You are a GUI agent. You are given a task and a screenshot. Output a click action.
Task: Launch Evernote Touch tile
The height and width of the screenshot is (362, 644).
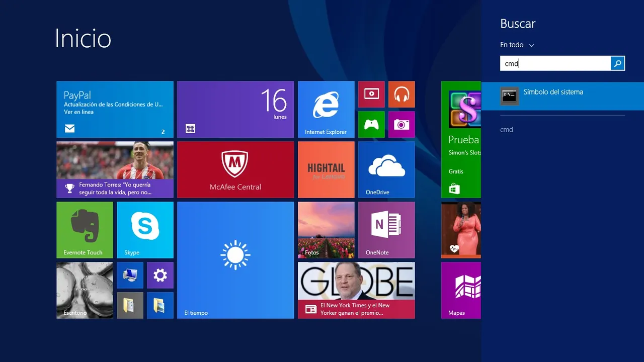click(85, 230)
